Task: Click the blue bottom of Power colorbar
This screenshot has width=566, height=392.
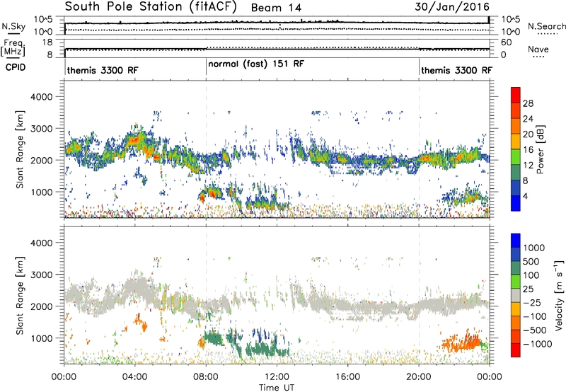Action: click(516, 203)
